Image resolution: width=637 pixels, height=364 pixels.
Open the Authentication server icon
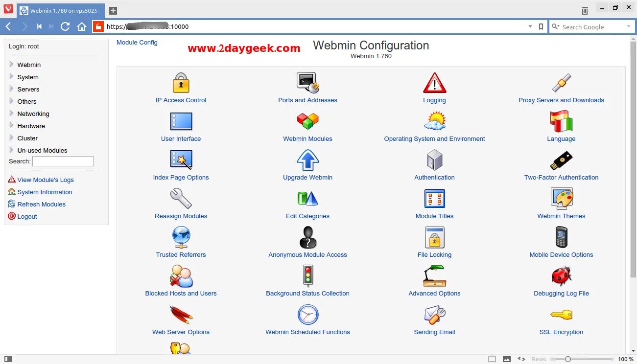[434, 160]
